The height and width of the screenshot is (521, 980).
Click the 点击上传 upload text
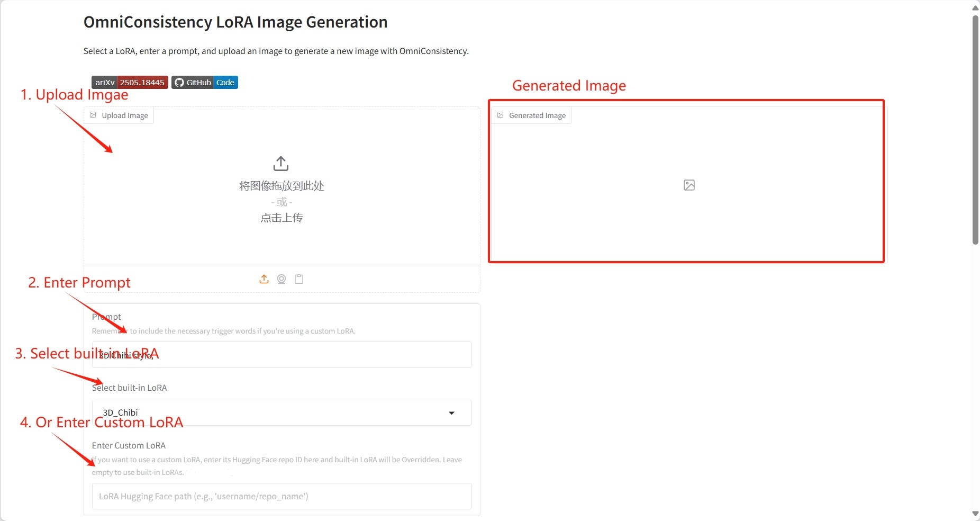(x=282, y=218)
